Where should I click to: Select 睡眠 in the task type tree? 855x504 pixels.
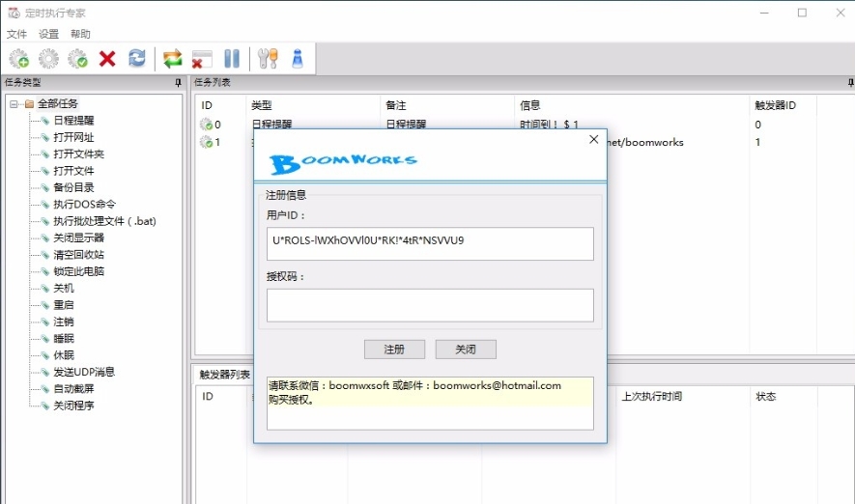(63, 338)
